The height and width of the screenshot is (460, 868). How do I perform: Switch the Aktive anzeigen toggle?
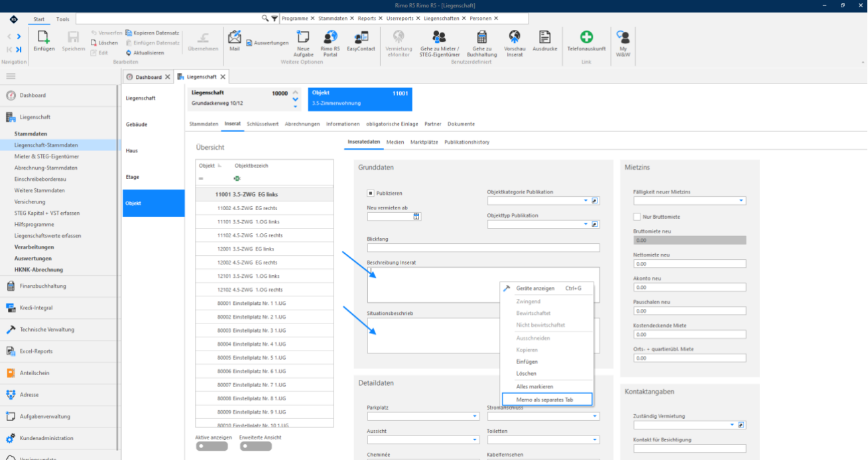click(x=212, y=446)
